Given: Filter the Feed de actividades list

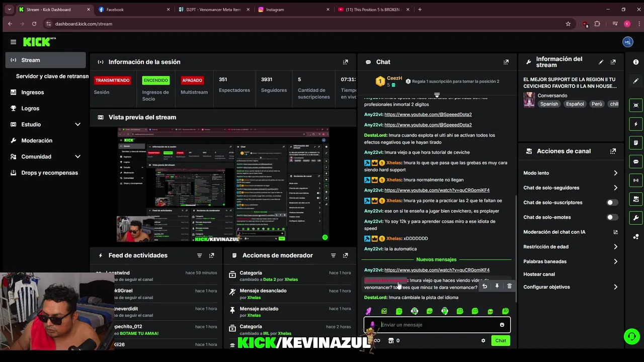Looking at the screenshot, I should click(199, 255).
